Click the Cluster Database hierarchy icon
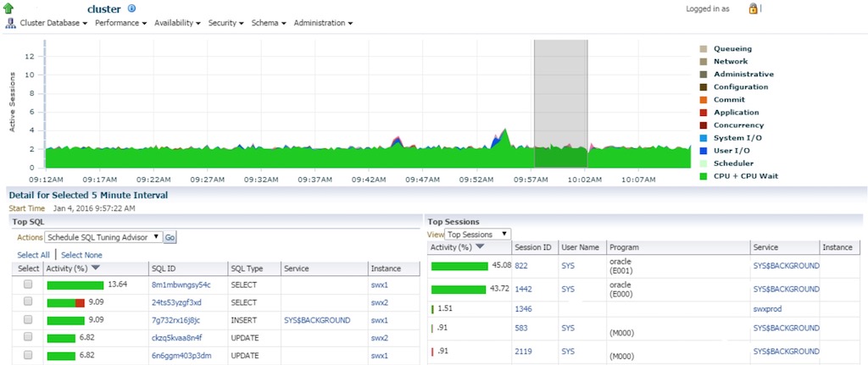Viewport: 868px width, 365px height. (10, 23)
